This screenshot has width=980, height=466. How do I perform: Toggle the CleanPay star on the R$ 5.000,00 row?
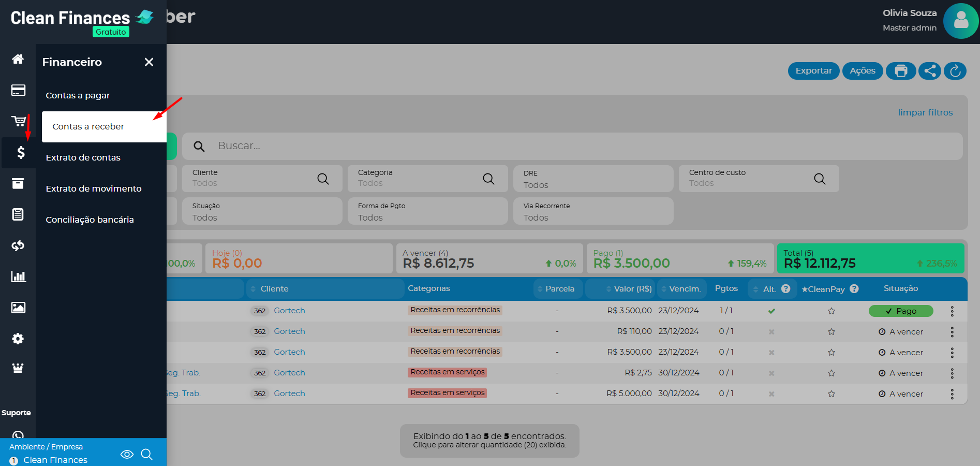pyautogui.click(x=831, y=394)
